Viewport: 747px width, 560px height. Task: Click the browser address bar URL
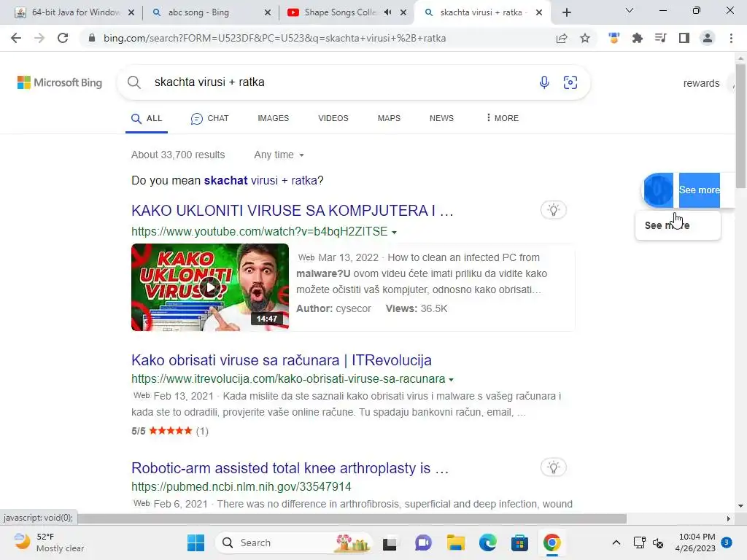tap(274, 38)
